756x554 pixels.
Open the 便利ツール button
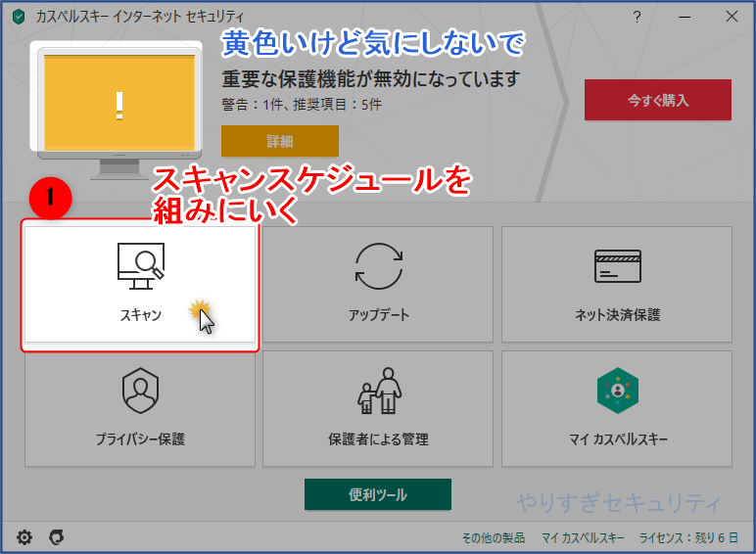[x=378, y=494]
